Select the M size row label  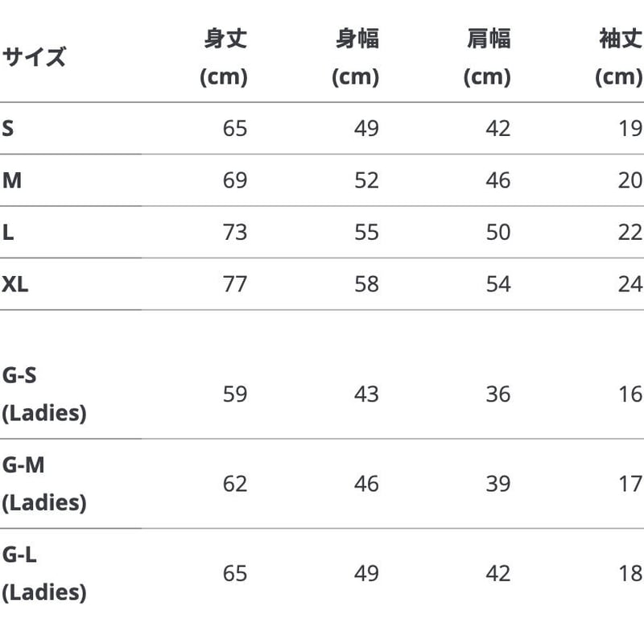click(12, 180)
